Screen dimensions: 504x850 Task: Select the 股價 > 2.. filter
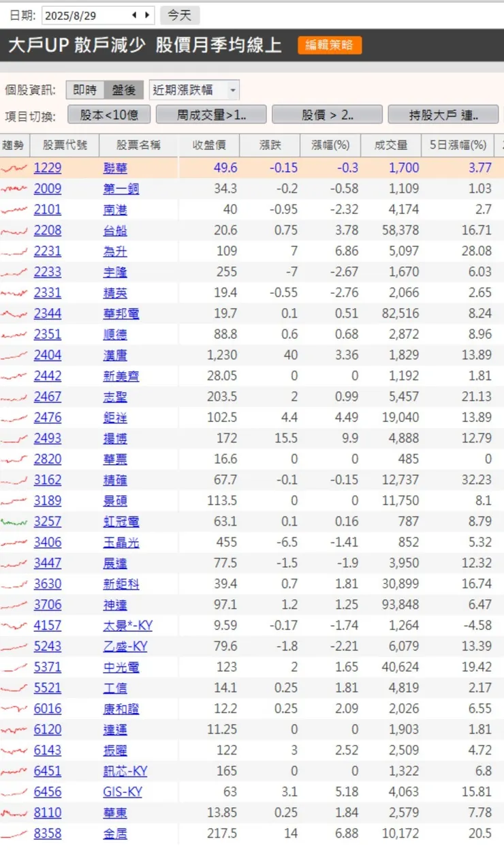[327, 115]
